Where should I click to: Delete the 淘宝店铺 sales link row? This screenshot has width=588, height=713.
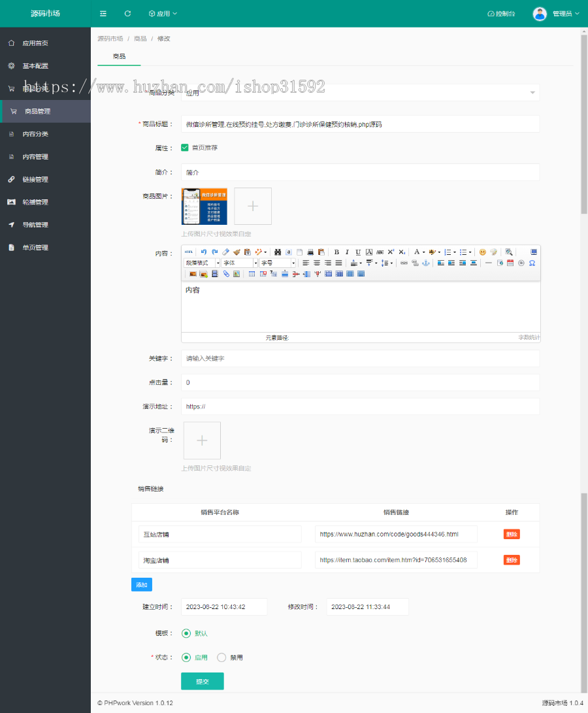512,560
